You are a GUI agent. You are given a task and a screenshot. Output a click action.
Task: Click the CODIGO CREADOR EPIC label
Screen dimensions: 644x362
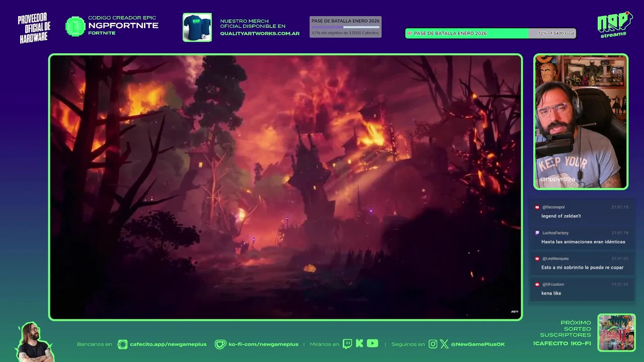(x=122, y=18)
